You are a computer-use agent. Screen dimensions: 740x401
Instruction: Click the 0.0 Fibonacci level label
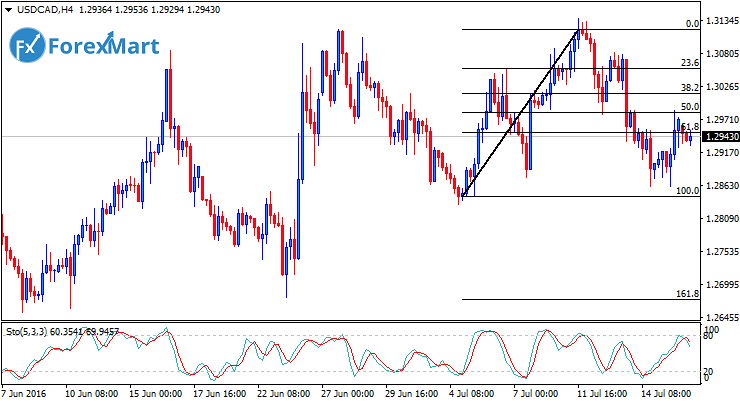[691, 23]
